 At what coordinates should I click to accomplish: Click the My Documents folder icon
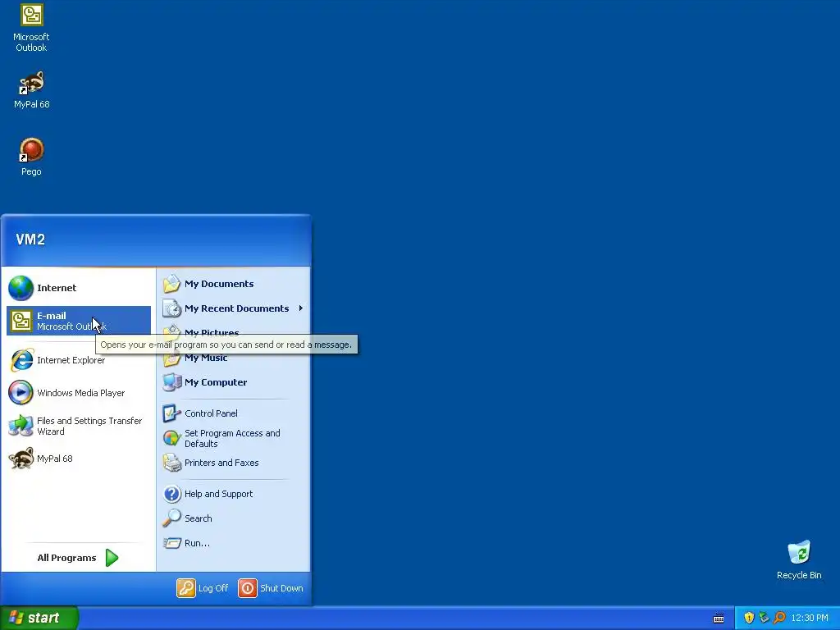[172, 284]
